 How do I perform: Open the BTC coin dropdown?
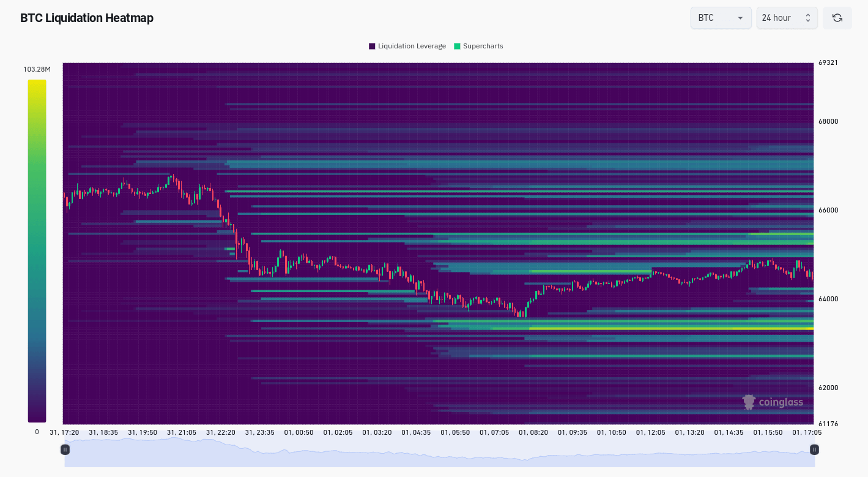click(x=721, y=18)
